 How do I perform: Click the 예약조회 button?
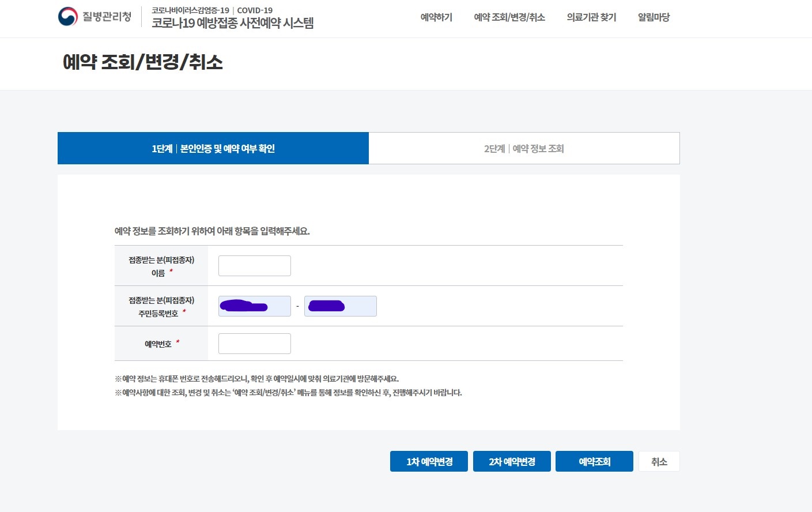(x=594, y=461)
